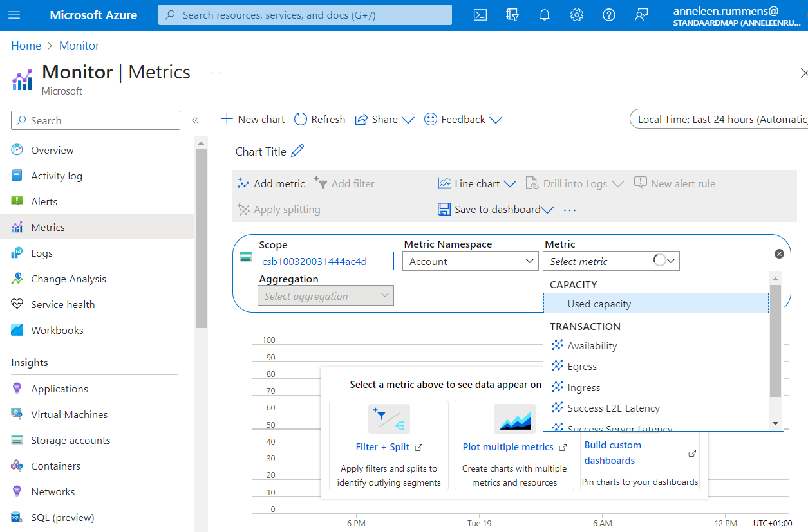Image resolution: width=808 pixels, height=532 pixels.
Task: Click the Monitor service icon beside title
Action: (22, 80)
